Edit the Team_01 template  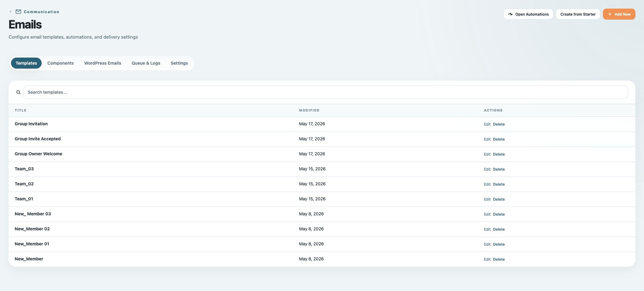(x=487, y=199)
